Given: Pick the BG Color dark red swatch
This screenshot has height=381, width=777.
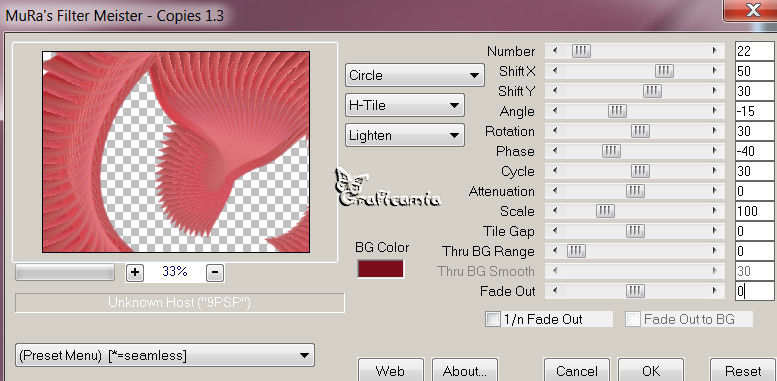Looking at the screenshot, I should pos(381,269).
